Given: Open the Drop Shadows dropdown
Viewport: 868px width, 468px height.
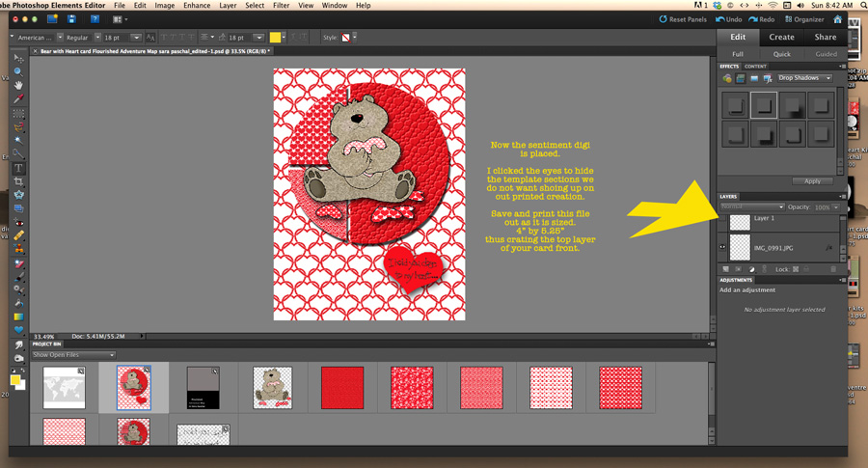Looking at the screenshot, I should pyautogui.click(x=804, y=78).
